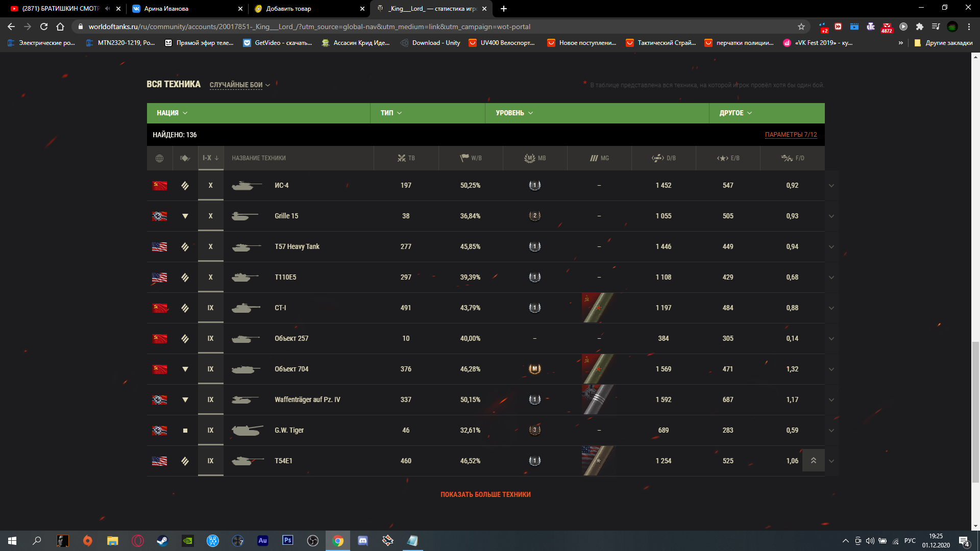Open Тактический Страй... bookmark
Screen dimensions: 980x551
coord(661,43)
